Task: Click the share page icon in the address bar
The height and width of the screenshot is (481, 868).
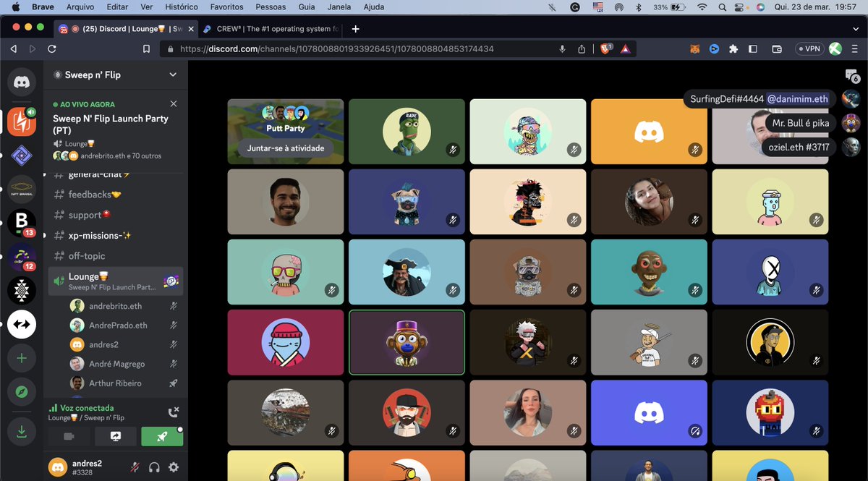Action: pyautogui.click(x=582, y=49)
